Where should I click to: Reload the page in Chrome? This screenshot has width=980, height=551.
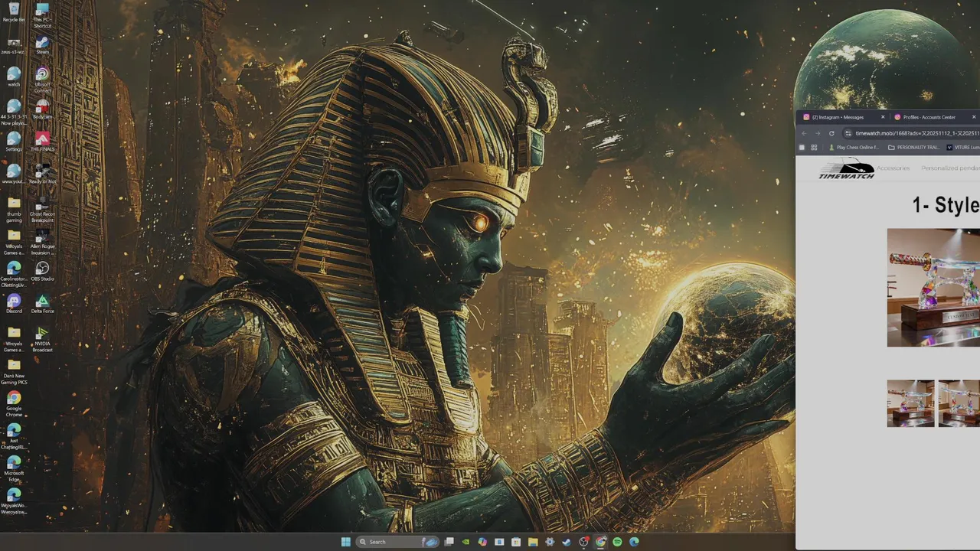pos(831,133)
